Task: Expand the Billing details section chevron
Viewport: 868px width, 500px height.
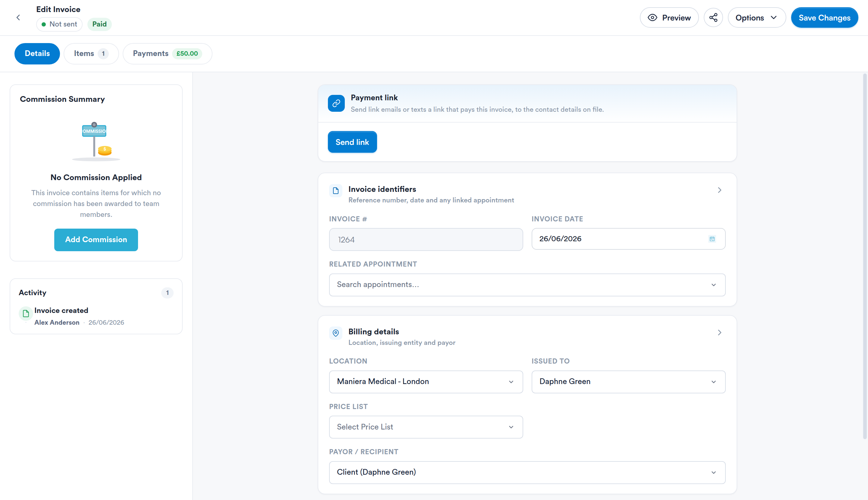Action: 719,333
